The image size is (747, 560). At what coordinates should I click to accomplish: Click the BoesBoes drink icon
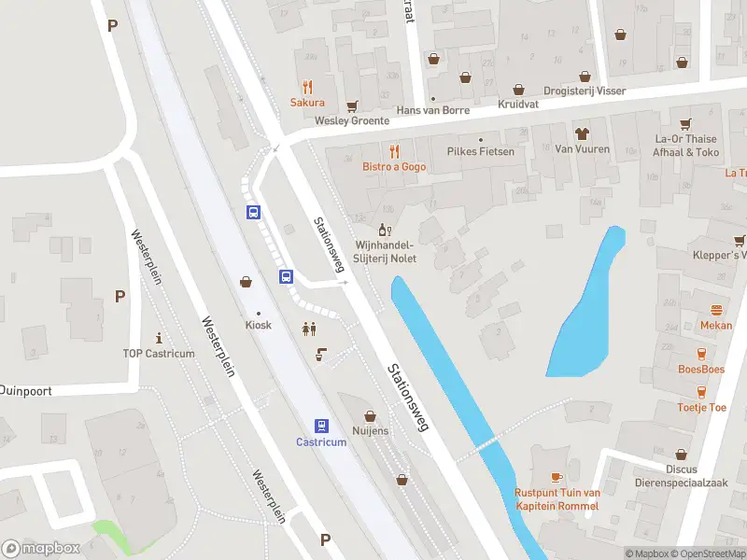tap(701, 354)
